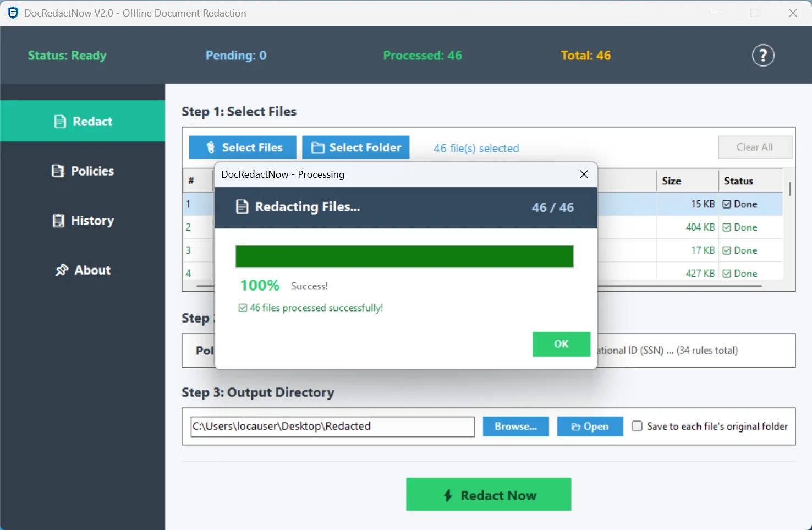Viewport: 812px width, 530px height.
Task: Click the Select Folder button
Action: tap(356, 147)
